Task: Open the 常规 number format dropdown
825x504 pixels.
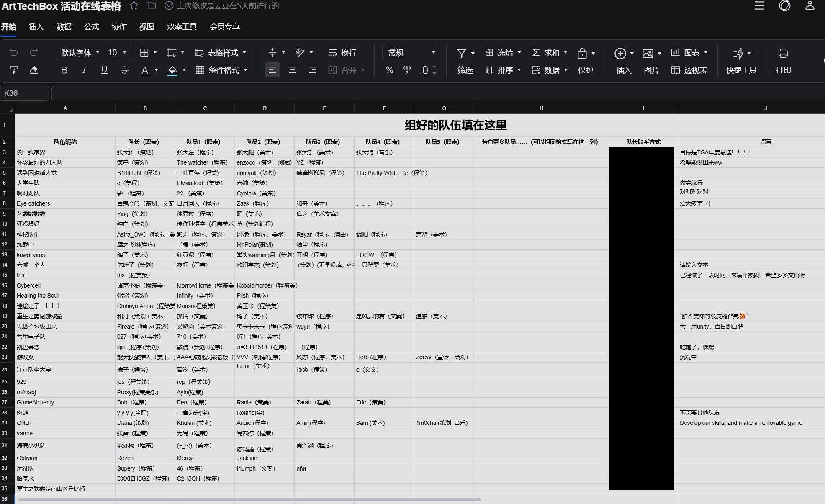Action: [410, 52]
